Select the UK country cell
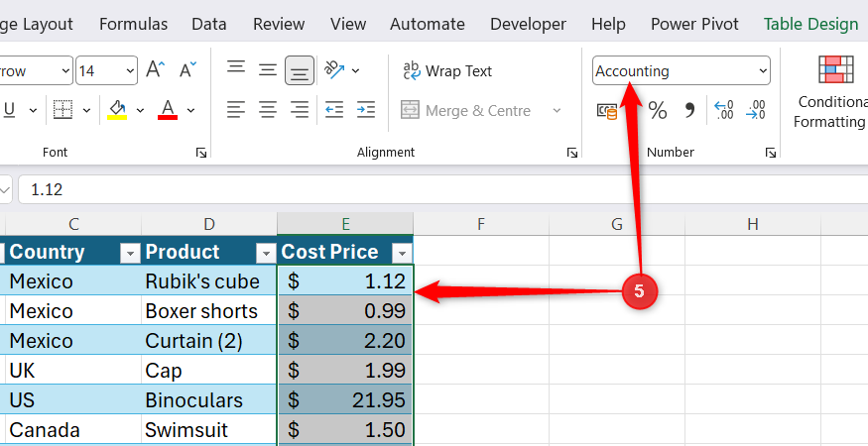The height and width of the screenshot is (446, 868). 73,371
